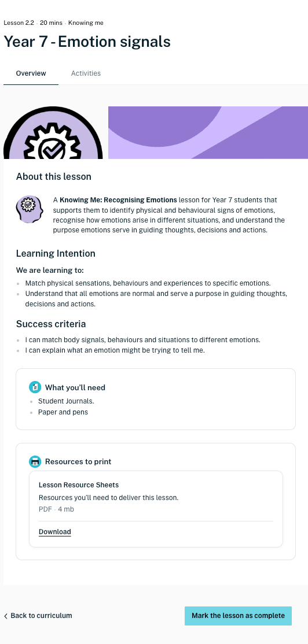Screen dimensions: 308x644
Task: Download the Lesson Resource Sheets PDF
Action: [54, 532]
